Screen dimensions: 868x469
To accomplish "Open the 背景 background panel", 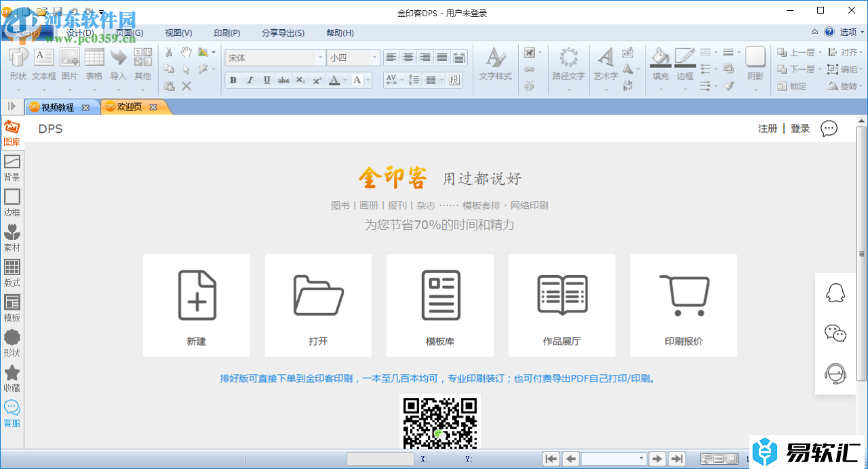I will (x=12, y=168).
